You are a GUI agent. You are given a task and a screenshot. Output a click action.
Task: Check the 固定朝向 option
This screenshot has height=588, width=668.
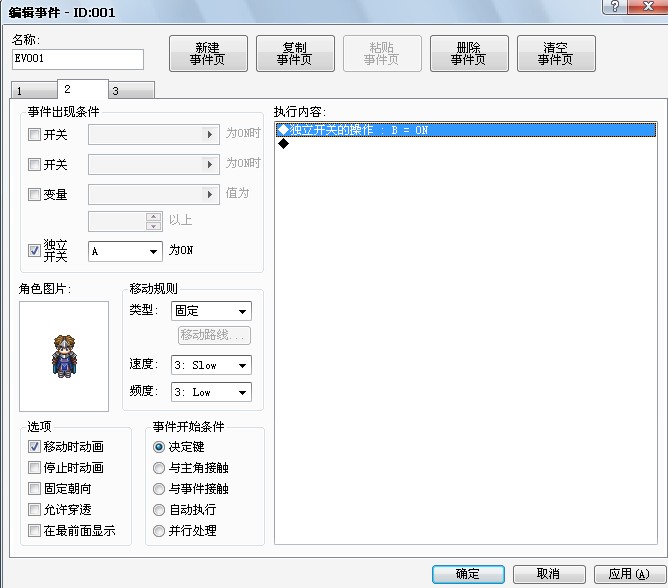tap(34, 488)
